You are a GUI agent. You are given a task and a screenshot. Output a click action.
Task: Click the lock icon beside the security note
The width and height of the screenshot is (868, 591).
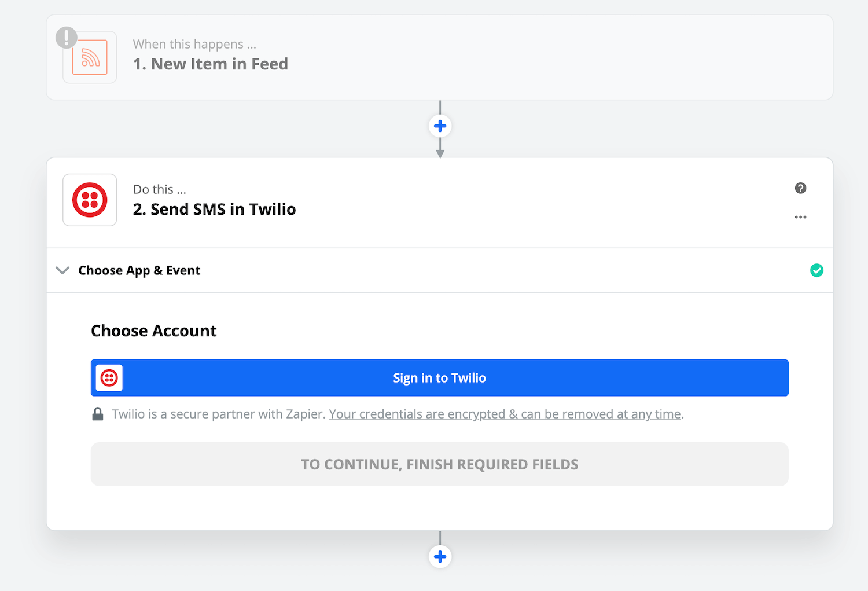(x=98, y=414)
